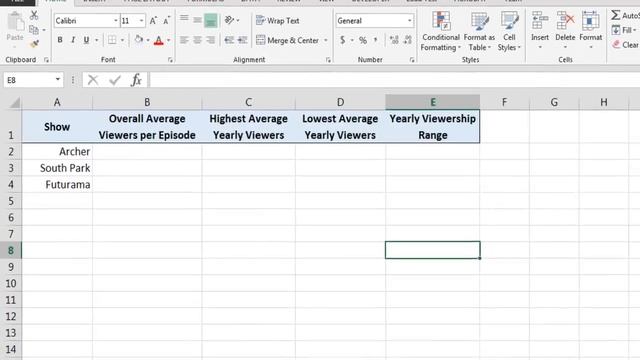Launch Alignment settings dialog
The width and height of the screenshot is (640, 360).
click(328, 60)
